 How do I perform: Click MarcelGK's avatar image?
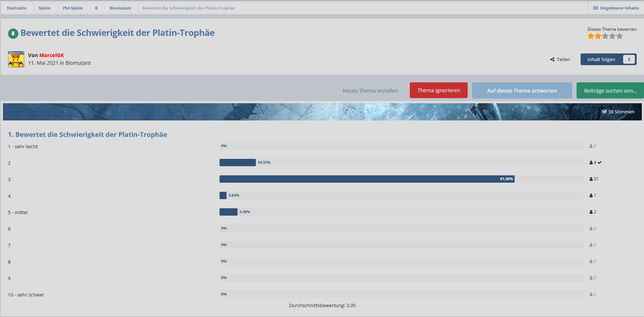coord(16,59)
